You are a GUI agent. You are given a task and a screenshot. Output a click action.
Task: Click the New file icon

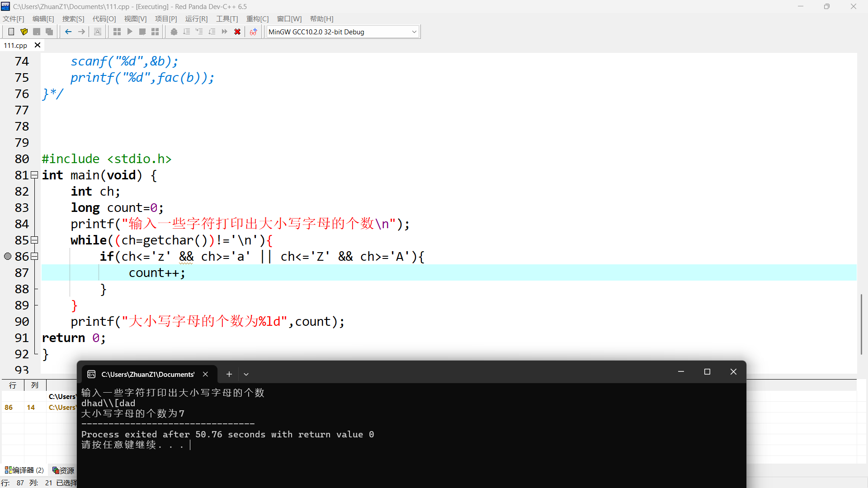(11, 32)
